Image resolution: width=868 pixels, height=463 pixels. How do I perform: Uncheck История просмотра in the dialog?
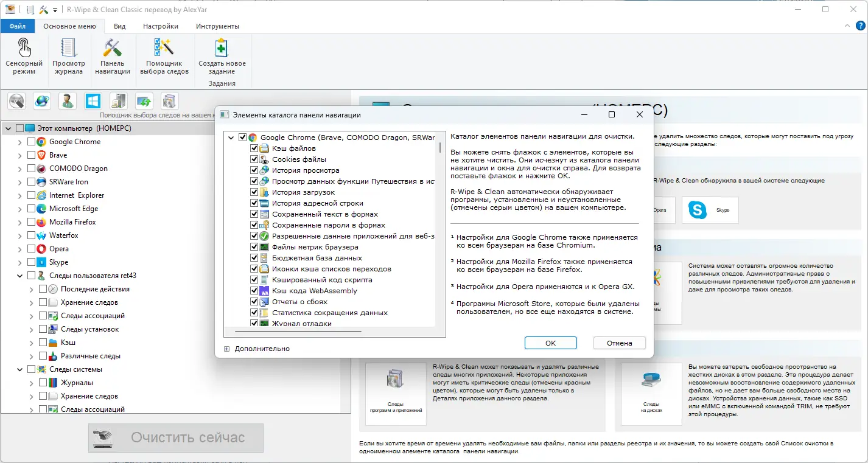254,170
